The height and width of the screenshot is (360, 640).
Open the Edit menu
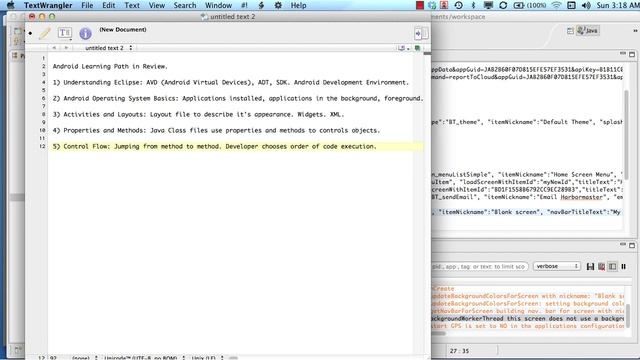[x=109, y=5]
